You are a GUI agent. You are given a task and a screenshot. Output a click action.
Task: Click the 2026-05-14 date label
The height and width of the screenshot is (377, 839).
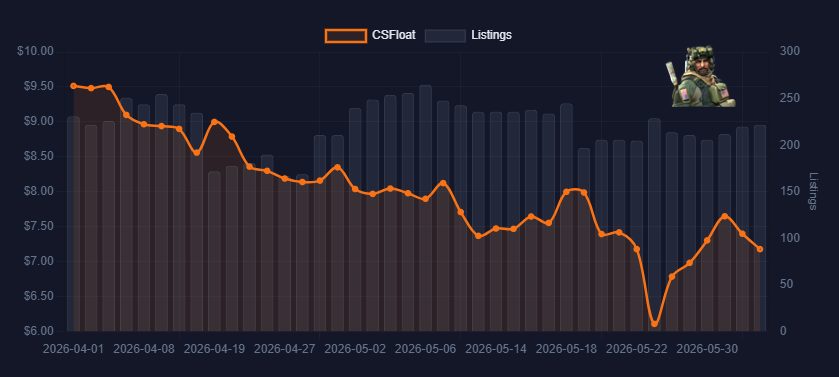point(496,349)
